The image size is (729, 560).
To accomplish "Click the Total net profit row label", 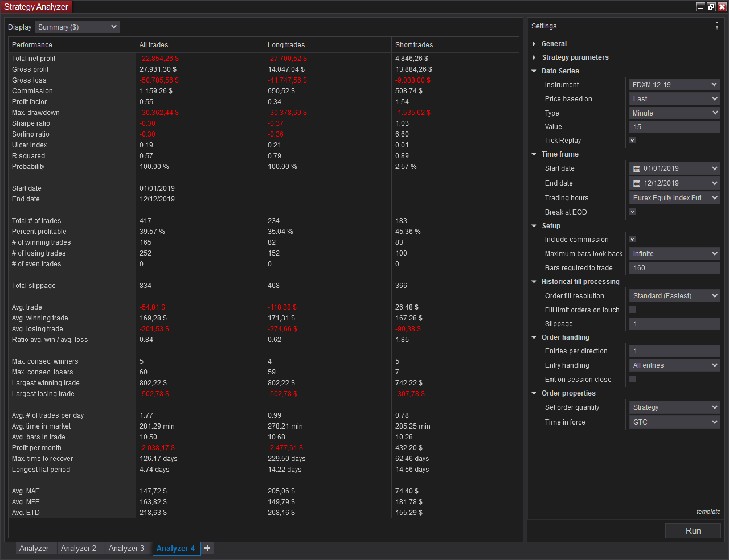I will [34, 59].
